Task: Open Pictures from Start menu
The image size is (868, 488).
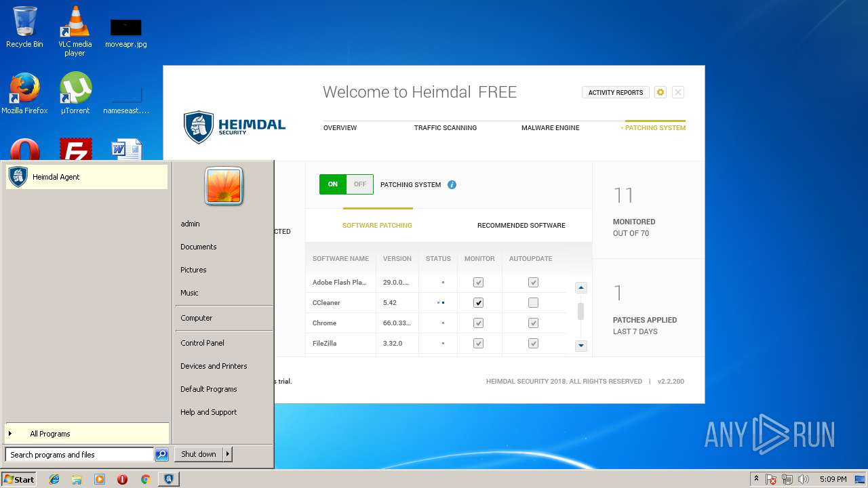Action: [x=193, y=270]
